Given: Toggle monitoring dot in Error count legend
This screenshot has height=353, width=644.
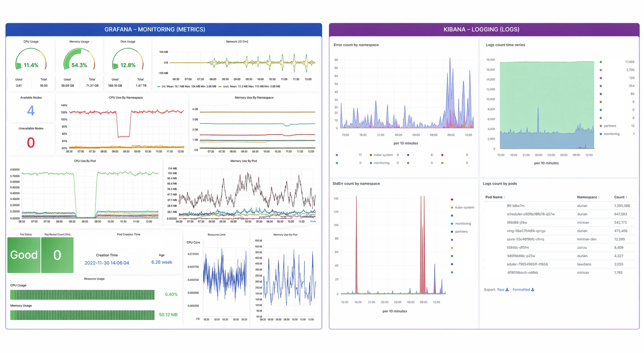Looking at the screenshot, I should point(371,163).
